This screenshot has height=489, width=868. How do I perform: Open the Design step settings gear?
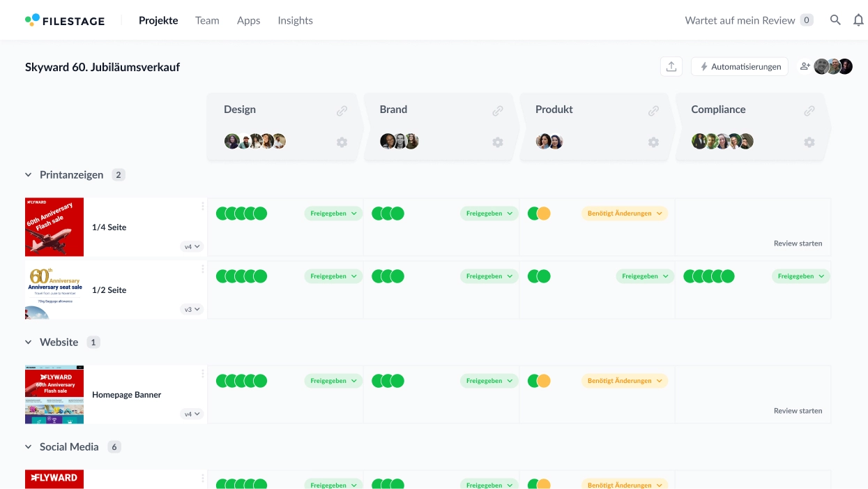click(342, 142)
